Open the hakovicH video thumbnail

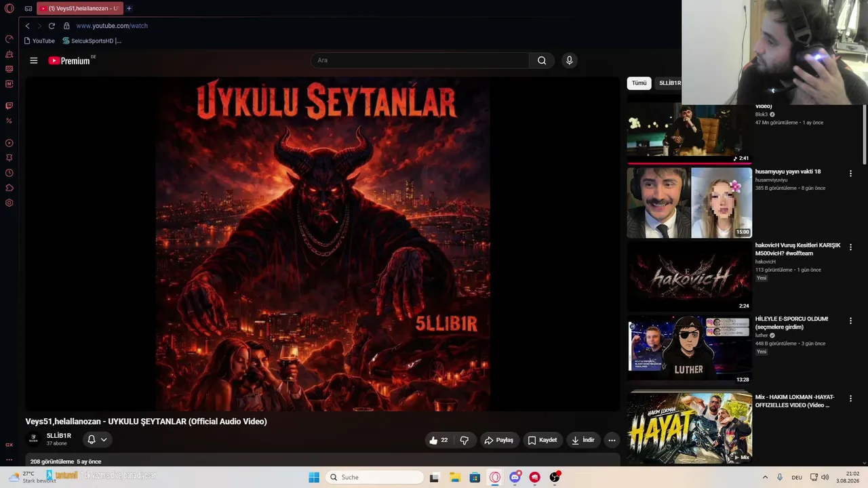click(x=689, y=277)
